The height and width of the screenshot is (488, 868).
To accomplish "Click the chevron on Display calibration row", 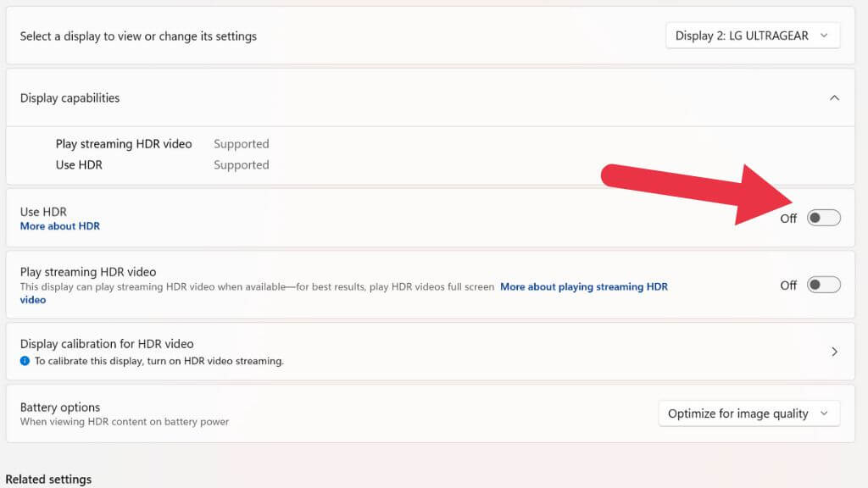I will 834,351.
